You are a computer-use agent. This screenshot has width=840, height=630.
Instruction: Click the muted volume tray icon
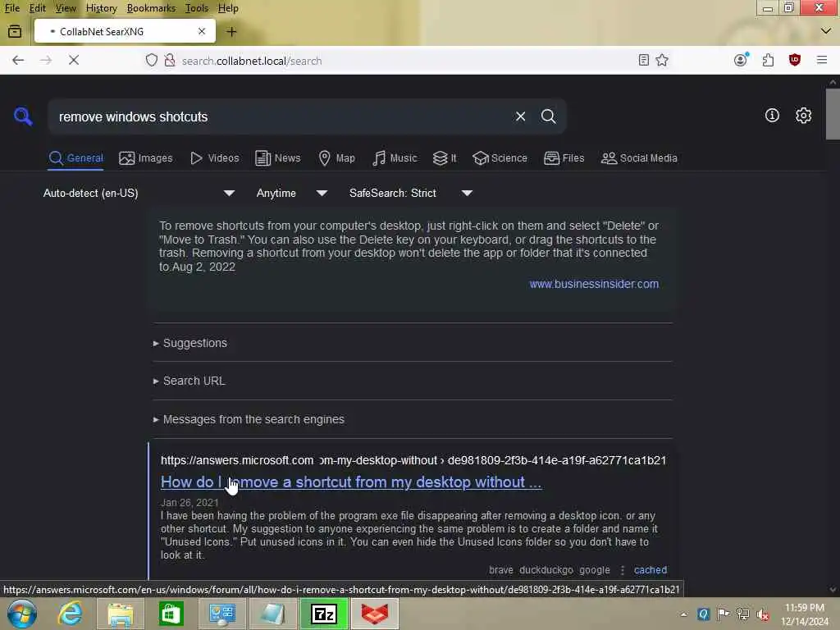(763, 614)
